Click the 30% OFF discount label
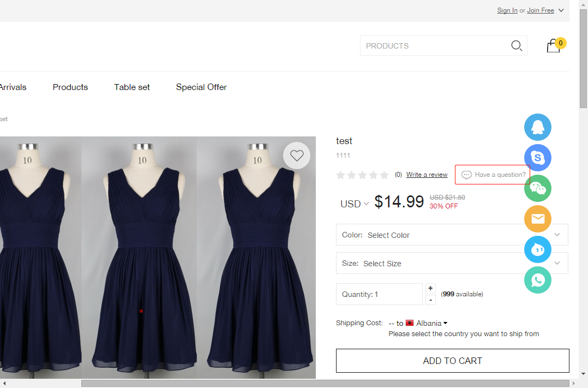 click(x=443, y=206)
